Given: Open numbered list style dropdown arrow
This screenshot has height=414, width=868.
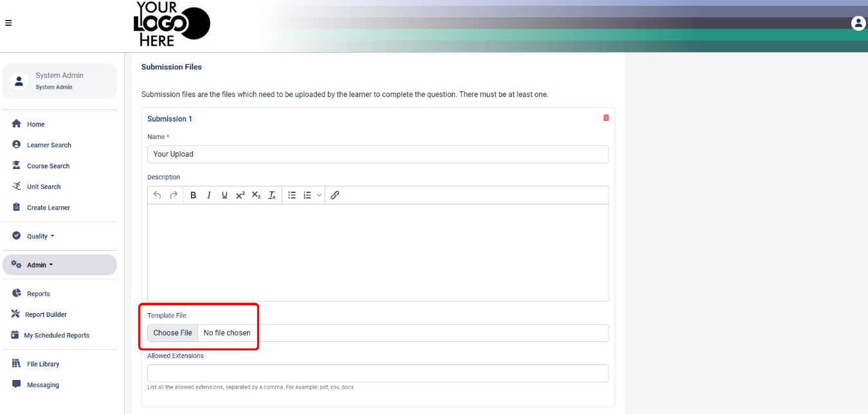Looking at the screenshot, I should tap(319, 195).
